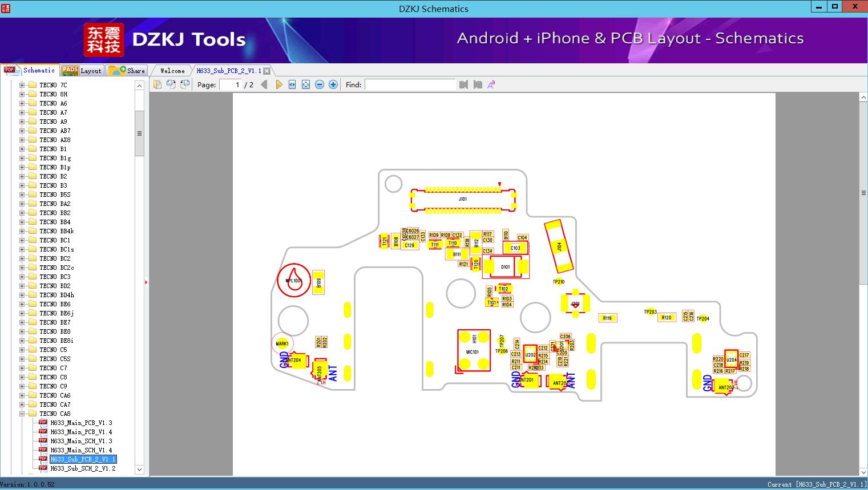The width and height of the screenshot is (868, 490).
Task: Zoom out with the minus icon
Action: [x=320, y=84]
